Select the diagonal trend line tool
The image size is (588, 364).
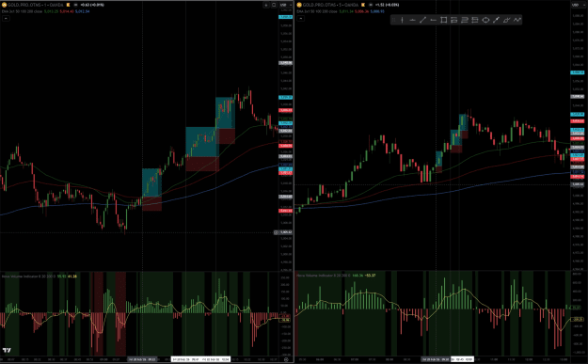[x=422, y=21]
